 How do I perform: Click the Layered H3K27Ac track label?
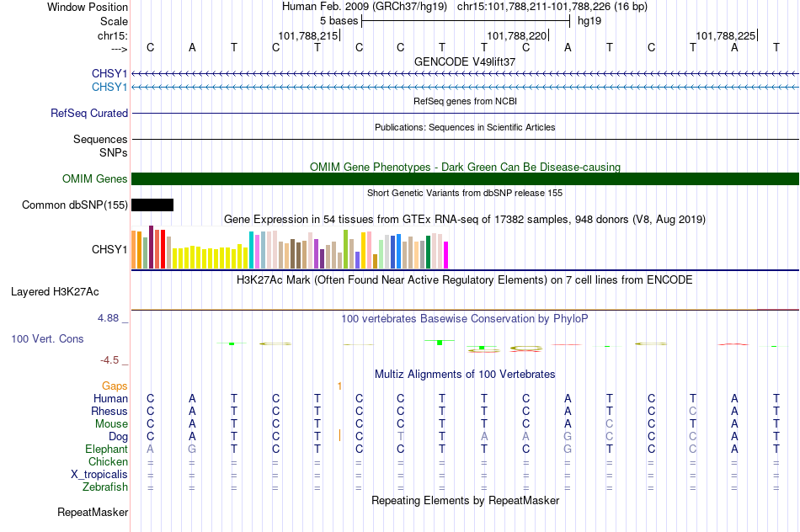[55, 292]
